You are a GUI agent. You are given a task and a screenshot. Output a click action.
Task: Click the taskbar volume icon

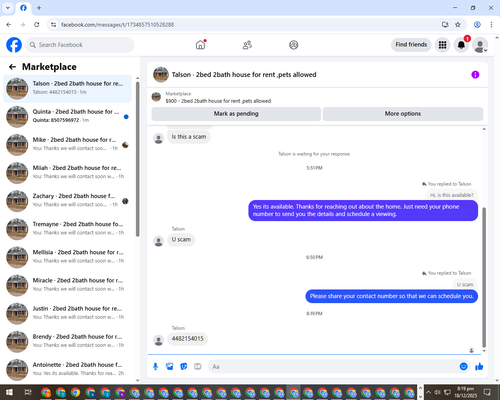437,392
